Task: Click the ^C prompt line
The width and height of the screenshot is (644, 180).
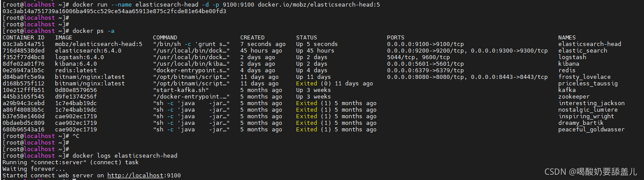Action: [41, 136]
